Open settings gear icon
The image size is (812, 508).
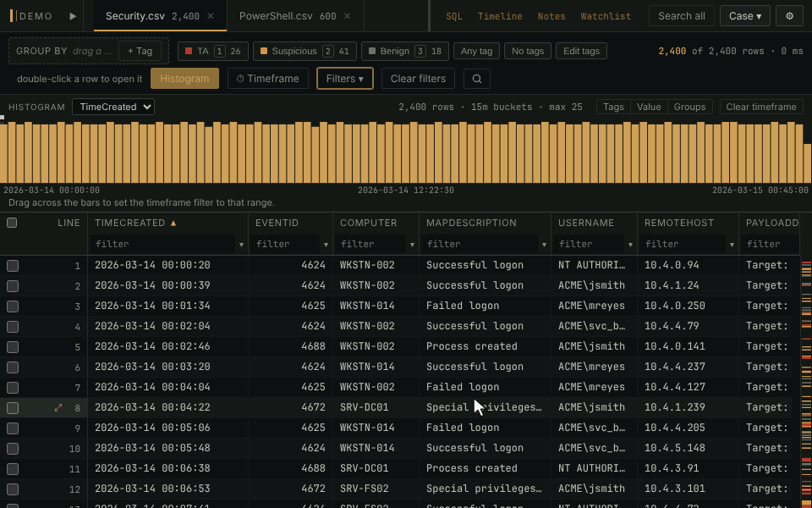click(789, 16)
